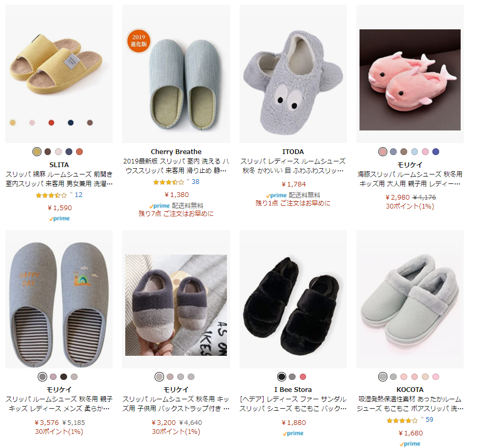Expand the Cherry Breathe rating popover chevron
Viewport: 479px width, 448px height.
[x=188, y=180]
